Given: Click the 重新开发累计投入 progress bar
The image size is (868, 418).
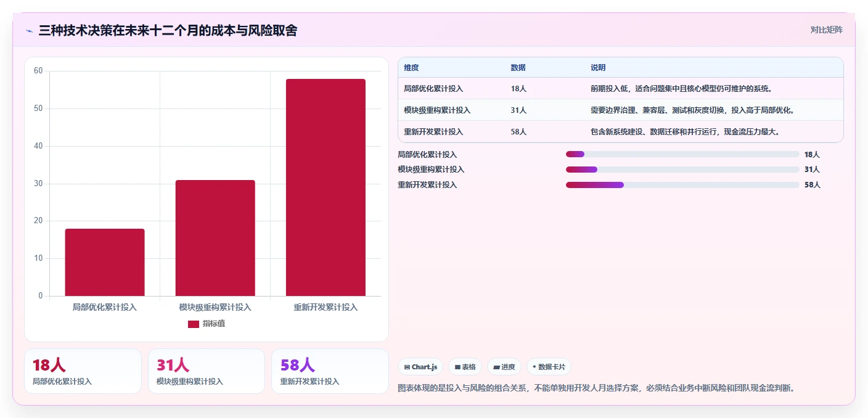Looking at the screenshot, I should coord(682,184).
